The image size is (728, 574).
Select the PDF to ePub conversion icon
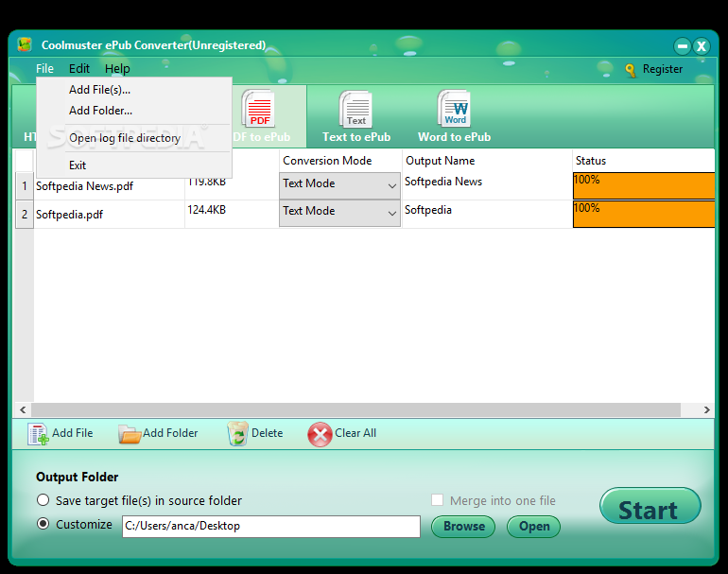pyautogui.click(x=259, y=109)
